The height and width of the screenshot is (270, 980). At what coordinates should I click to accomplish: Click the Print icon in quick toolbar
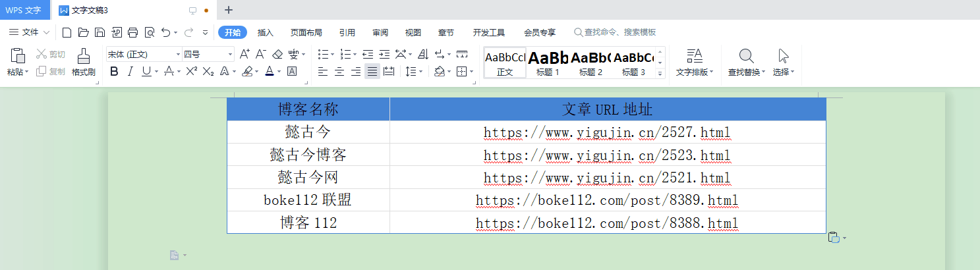(x=132, y=32)
